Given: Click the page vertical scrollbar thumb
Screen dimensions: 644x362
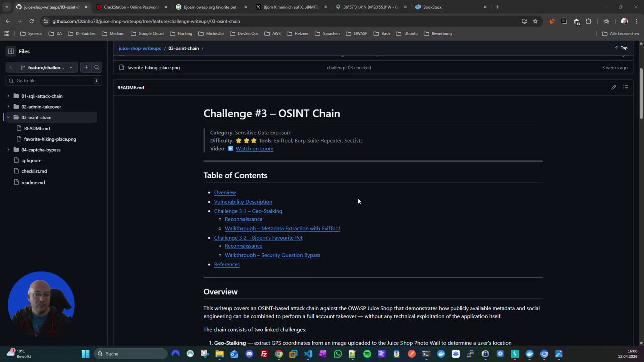Looking at the screenshot, I should [641, 93].
